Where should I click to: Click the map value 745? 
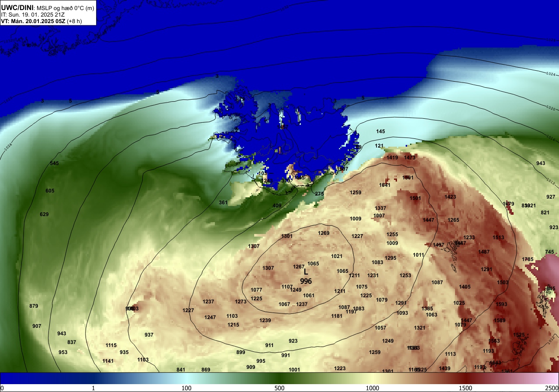point(549,252)
